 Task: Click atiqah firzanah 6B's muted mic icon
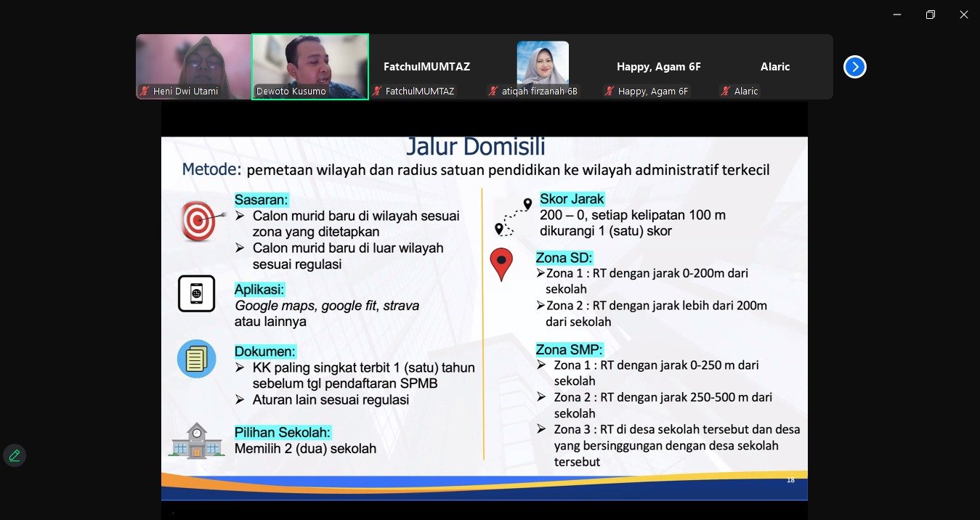[x=494, y=92]
